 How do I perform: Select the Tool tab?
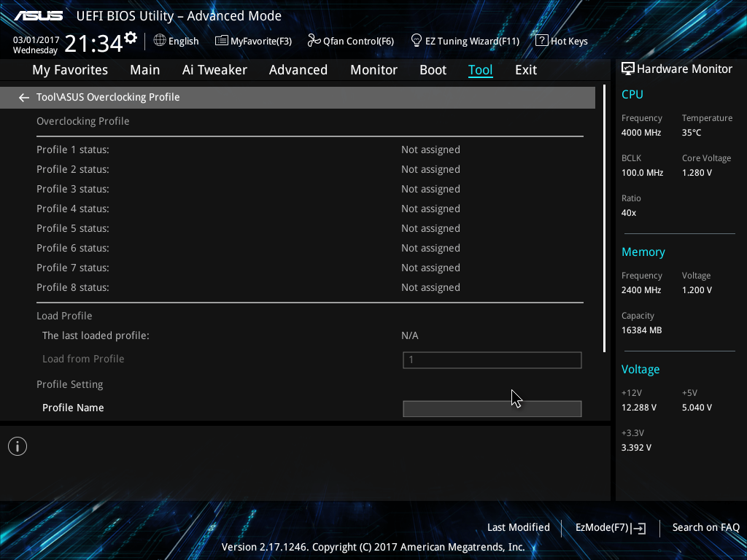[x=480, y=70]
